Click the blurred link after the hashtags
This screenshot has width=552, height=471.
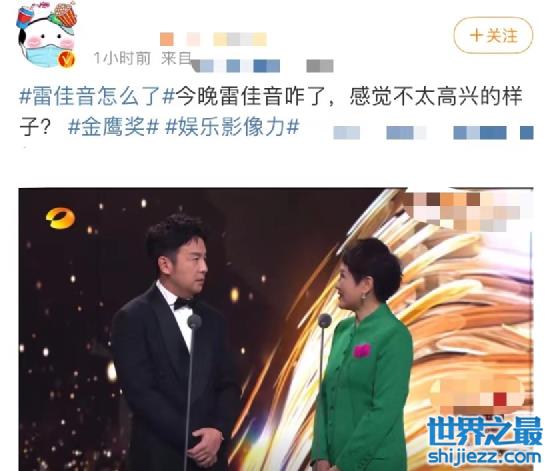(x=433, y=132)
